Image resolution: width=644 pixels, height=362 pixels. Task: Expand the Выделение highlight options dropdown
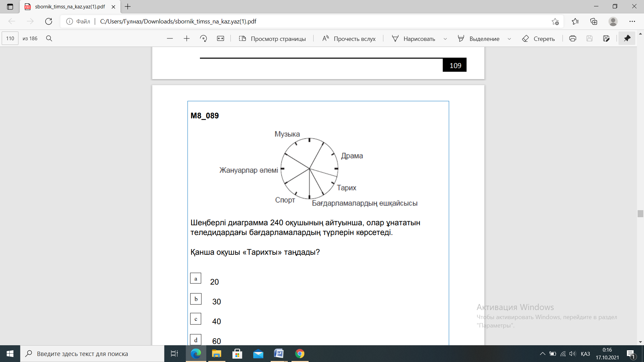point(509,39)
